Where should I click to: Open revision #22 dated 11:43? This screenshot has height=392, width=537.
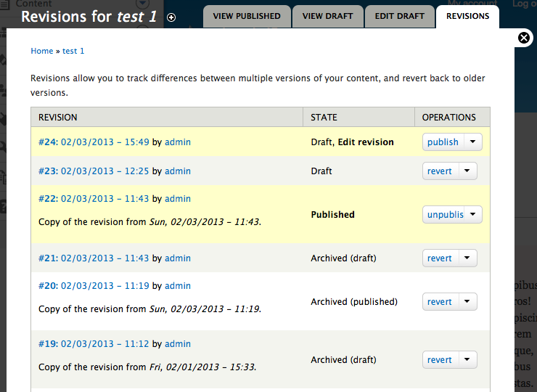94,199
